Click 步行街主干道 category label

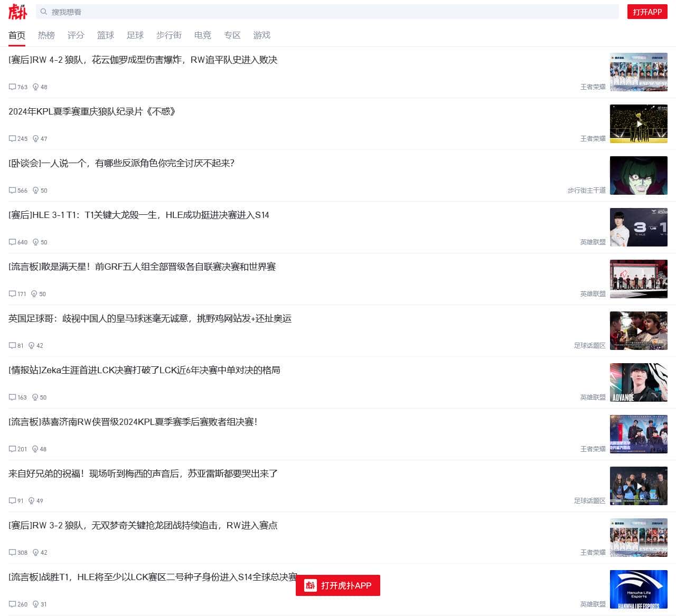[x=587, y=191]
